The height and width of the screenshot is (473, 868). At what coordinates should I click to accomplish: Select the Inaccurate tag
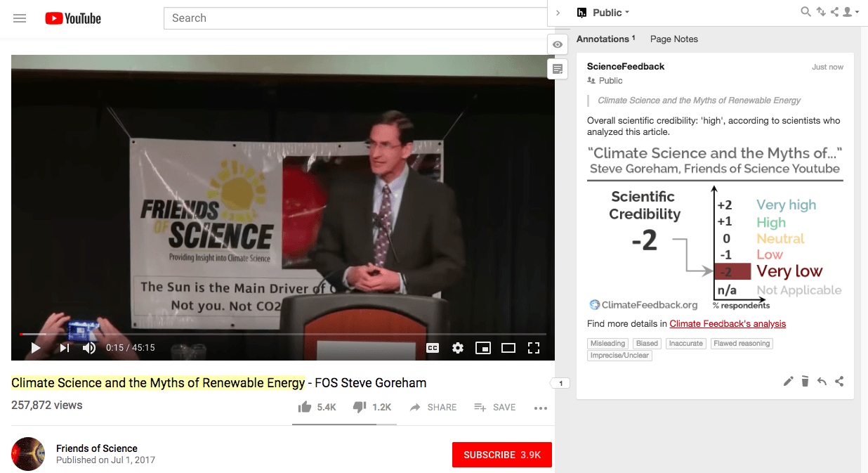pos(685,344)
